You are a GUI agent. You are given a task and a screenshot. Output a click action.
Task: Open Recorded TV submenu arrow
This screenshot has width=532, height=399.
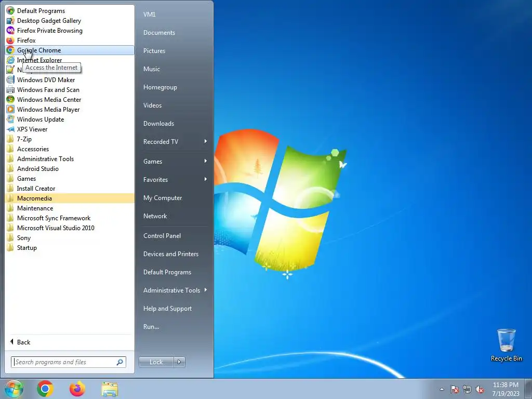point(206,141)
